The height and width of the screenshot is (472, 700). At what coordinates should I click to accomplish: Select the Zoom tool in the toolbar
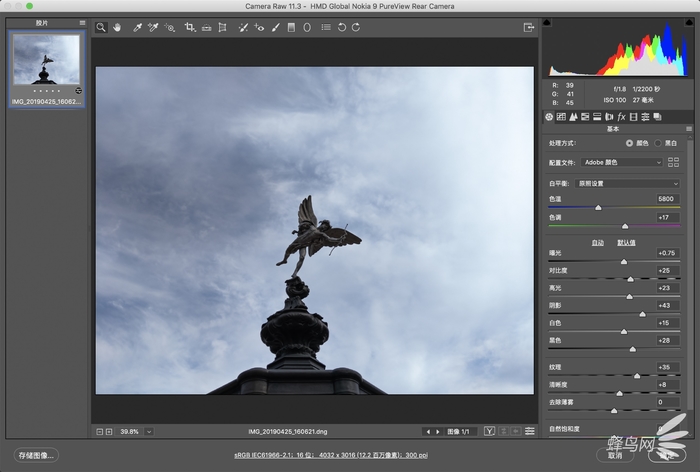(101, 28)
